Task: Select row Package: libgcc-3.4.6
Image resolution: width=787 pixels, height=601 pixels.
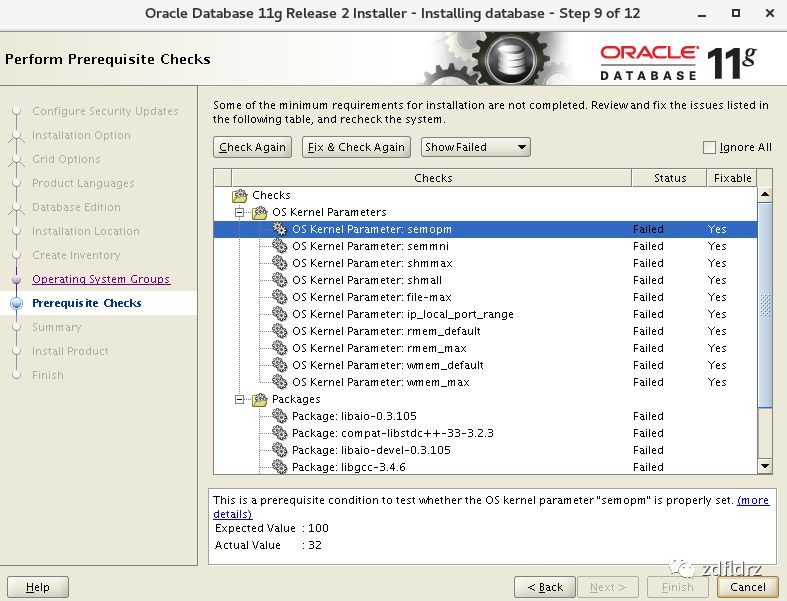Action: click(x=485, y=467)
